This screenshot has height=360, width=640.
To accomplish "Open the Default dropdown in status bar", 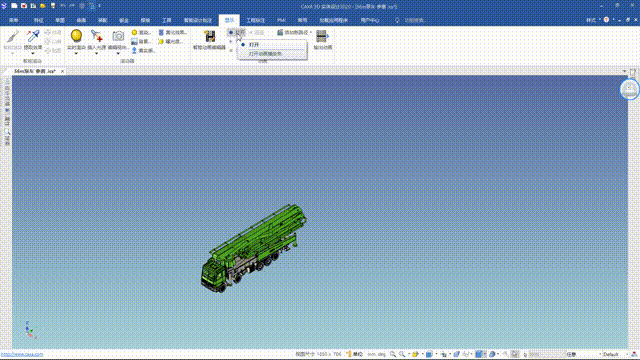I will point(614,354).
